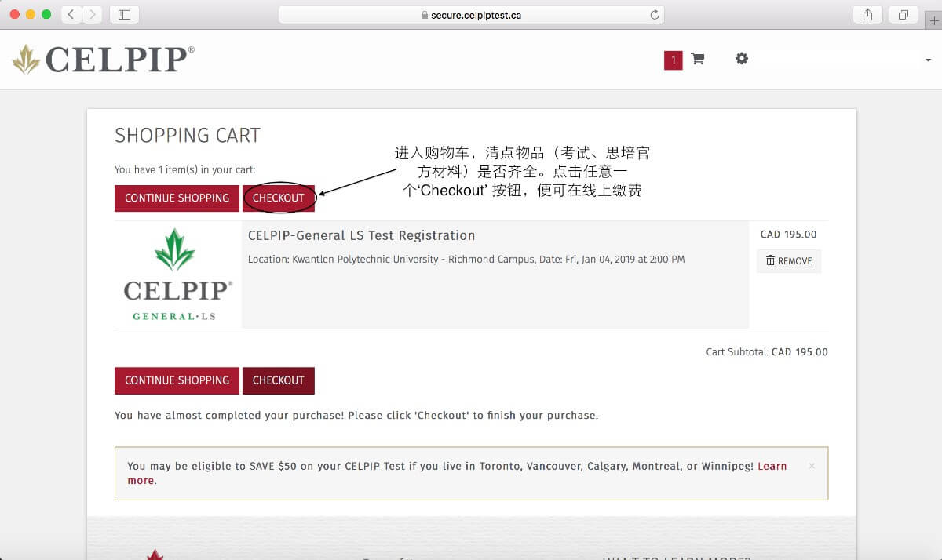Click Safari's back navigation arrow
The height and width of the screenshot is (560, 942).
click(x=71, y=14)
